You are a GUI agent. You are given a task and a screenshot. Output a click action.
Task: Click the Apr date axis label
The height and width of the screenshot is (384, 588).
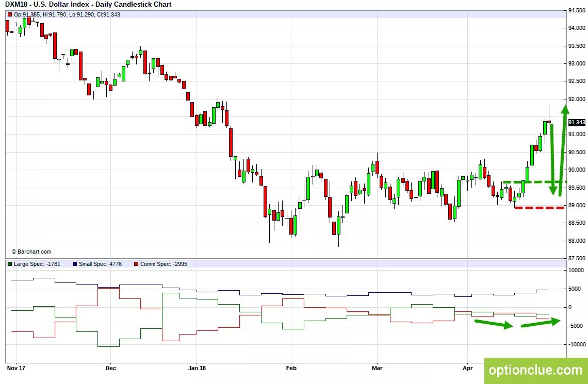468,368
